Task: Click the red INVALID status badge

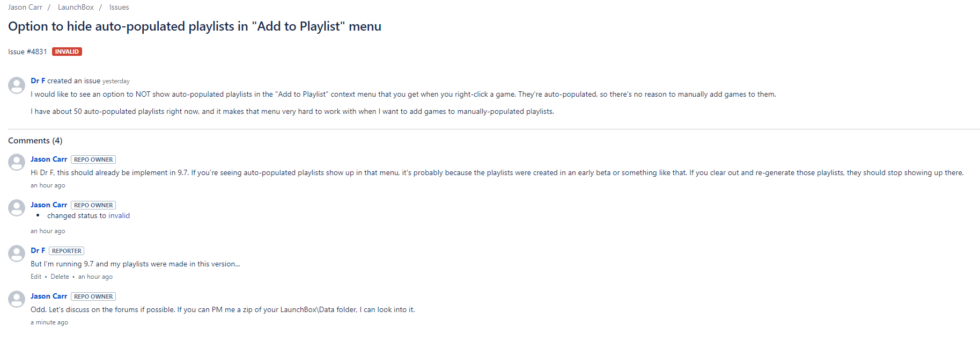Action: click(x=67, y=52)
